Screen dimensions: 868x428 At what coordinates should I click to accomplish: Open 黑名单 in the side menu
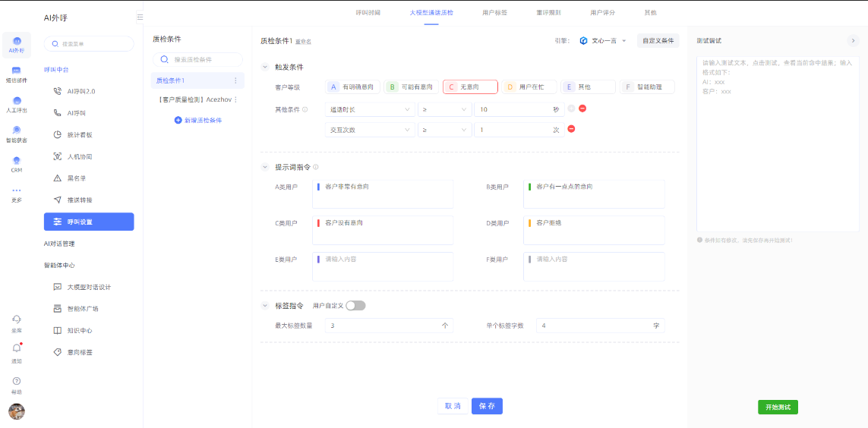[x=76, y=178]
